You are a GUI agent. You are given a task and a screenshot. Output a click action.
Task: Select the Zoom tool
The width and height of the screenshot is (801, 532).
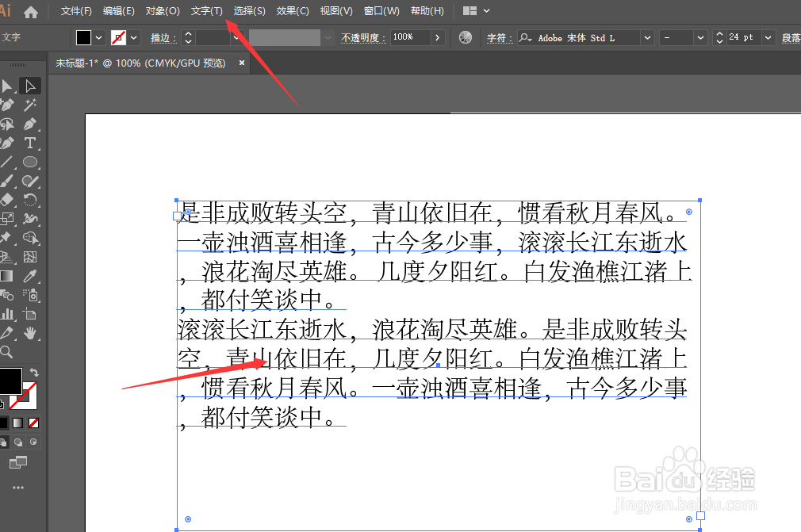point(9,350)
